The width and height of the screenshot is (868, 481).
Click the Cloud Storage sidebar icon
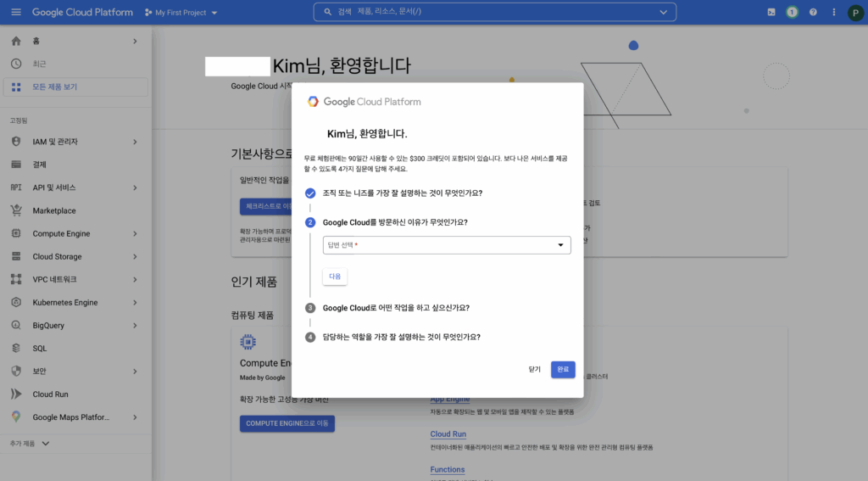(x=16, y=256)
